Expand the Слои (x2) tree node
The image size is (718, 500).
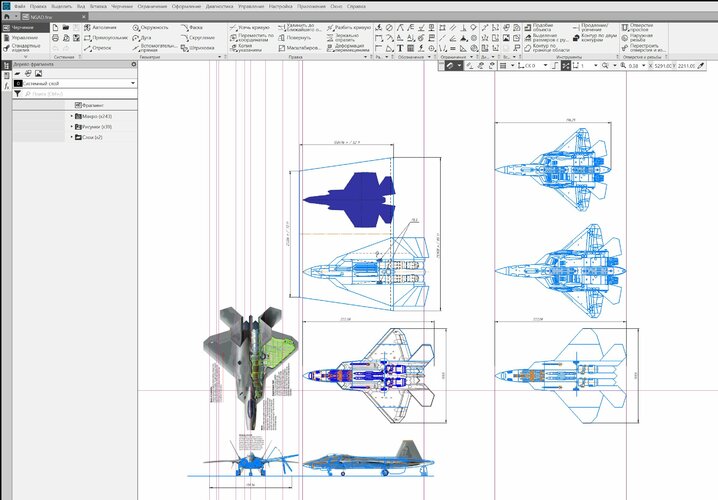click(x=71, y=137)
